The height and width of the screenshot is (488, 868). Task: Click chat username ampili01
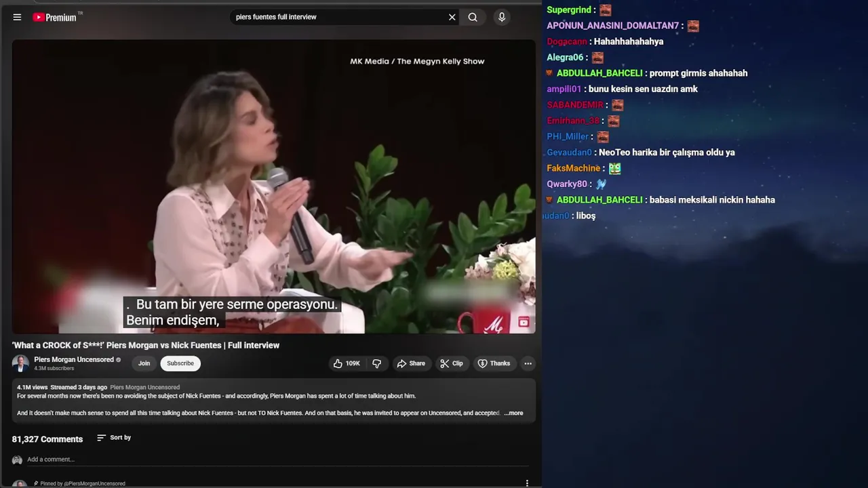[x=564, y=89]
